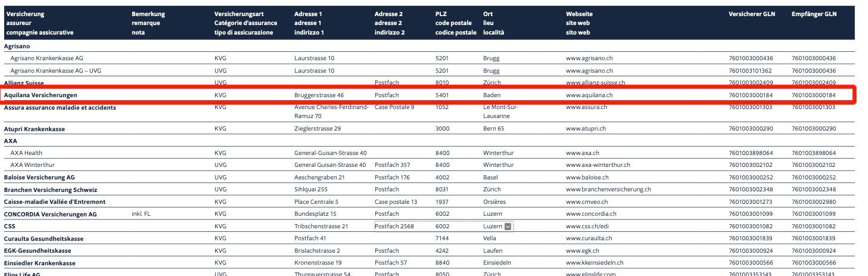Click the Adresse 2 column header

coord(390,23)
